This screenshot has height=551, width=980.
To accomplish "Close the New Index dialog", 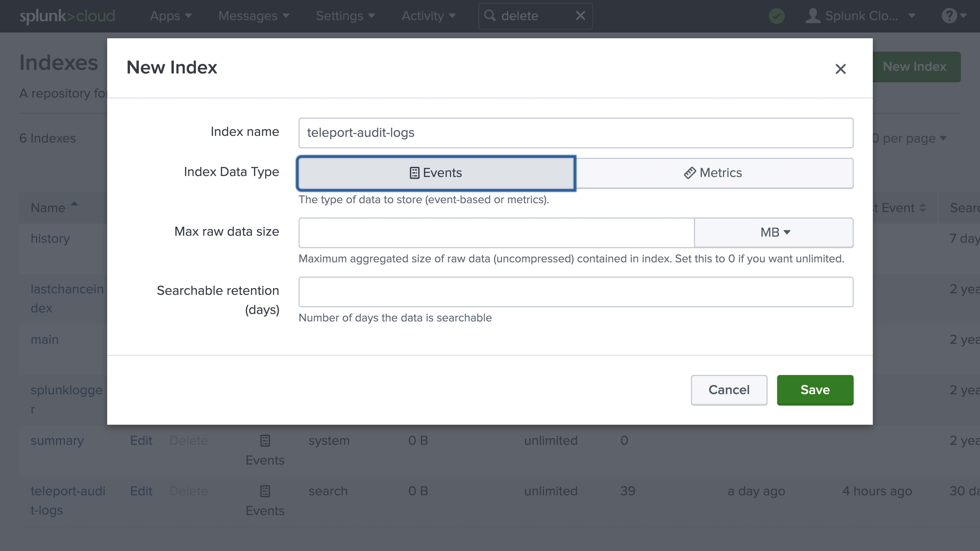I will point(840,69).
